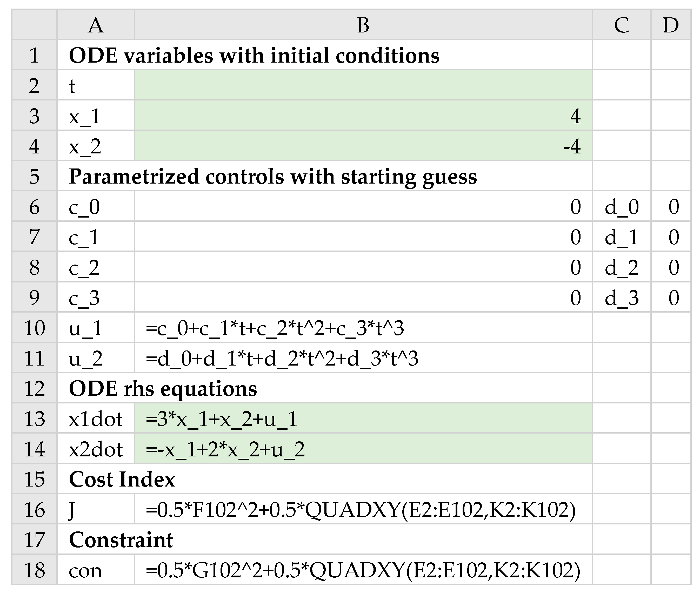The image size is (700, 594).
Task: Select row 10 header
Action: (34, 328)
